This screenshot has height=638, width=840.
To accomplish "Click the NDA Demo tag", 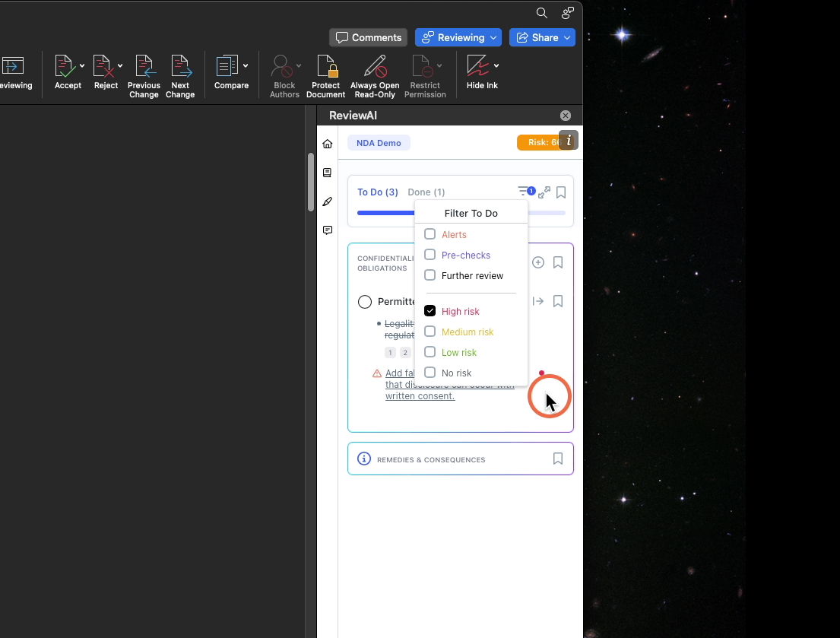I will [379, 143].
